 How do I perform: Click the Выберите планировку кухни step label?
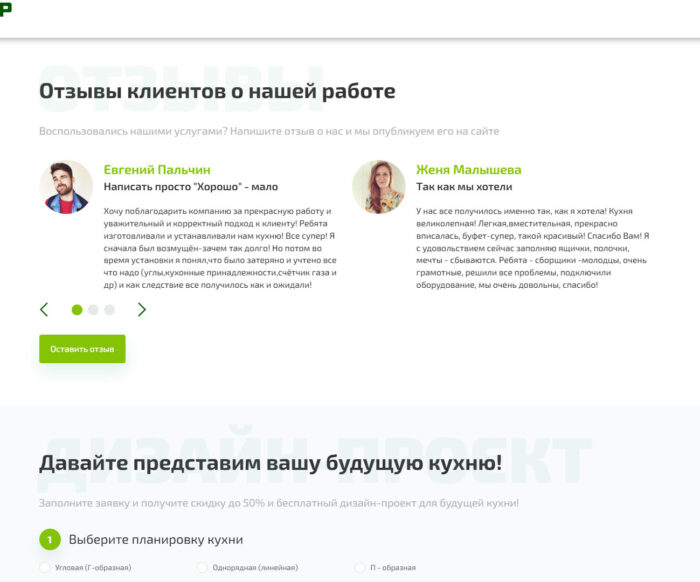(x=155, y=540)
